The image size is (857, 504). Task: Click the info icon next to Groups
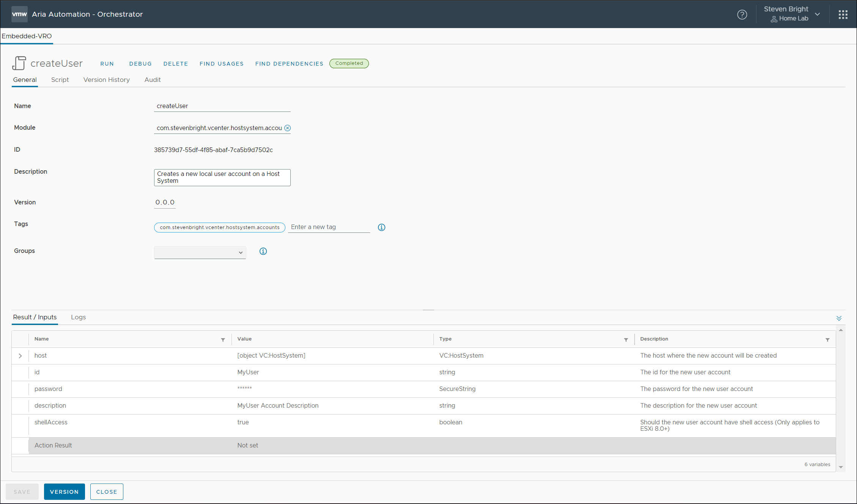pyautogui.click(x=263, y=251)
